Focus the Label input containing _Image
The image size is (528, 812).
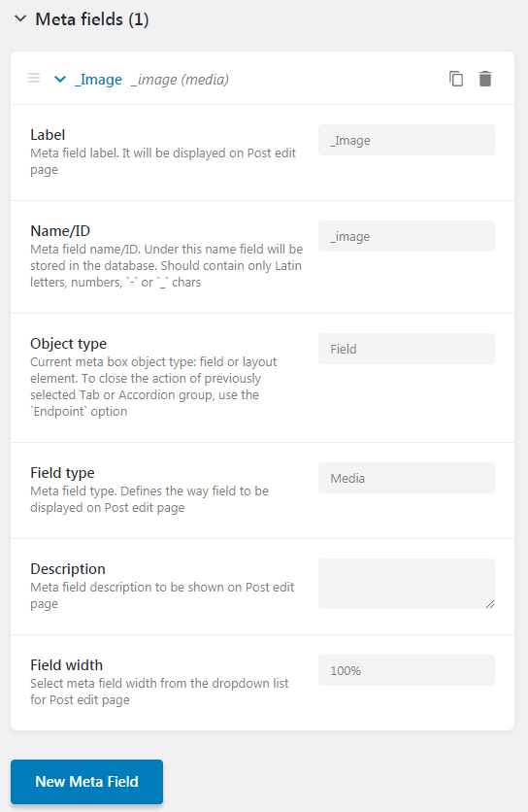[407, 140]
